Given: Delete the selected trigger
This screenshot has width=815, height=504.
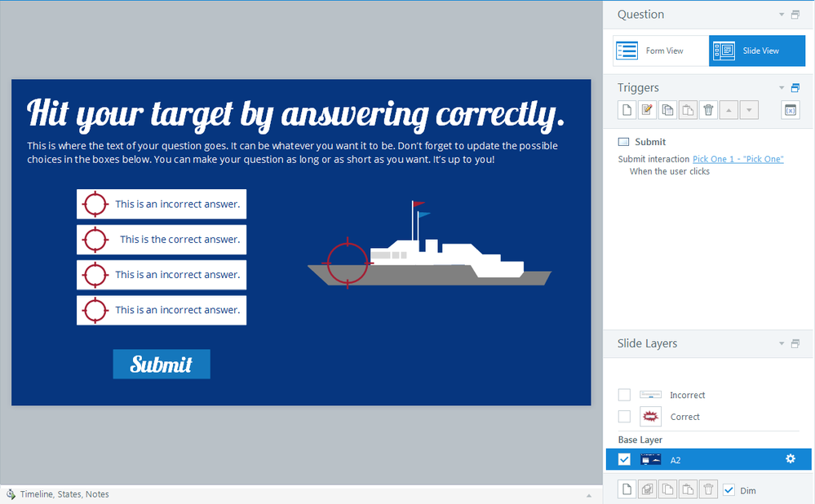Looking at the screenshot, I should (x=708, y=110).
